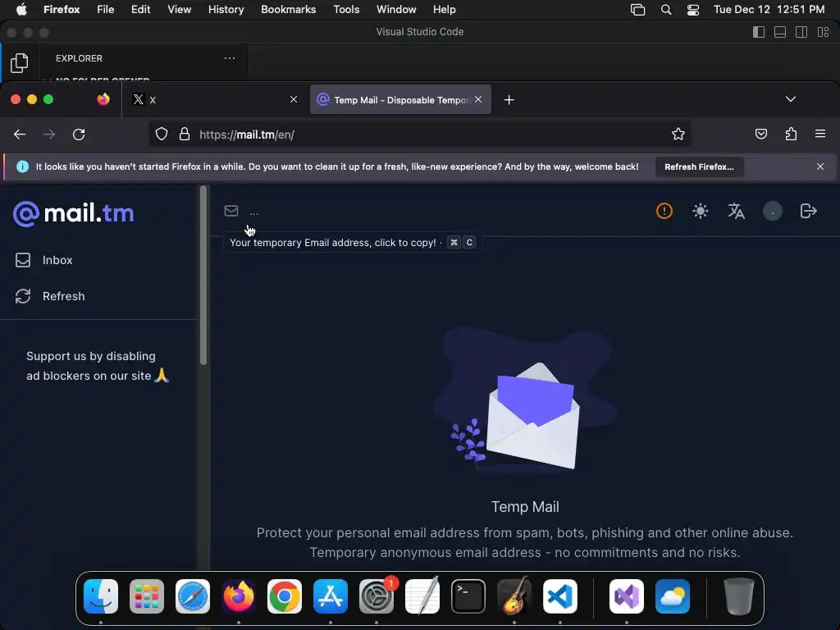Viewport: 840px width, 630px height.
Task: Open System Settings from the Dock
Action: click(x=377, y=596)
